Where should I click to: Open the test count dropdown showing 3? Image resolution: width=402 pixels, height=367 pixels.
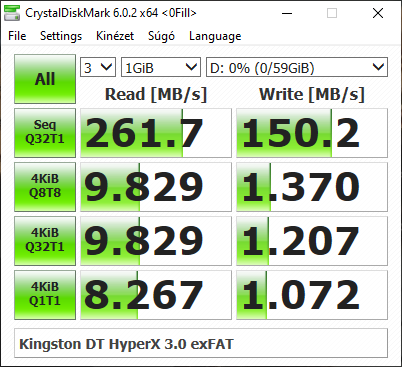pyautogui.click(x=98, y=67)
